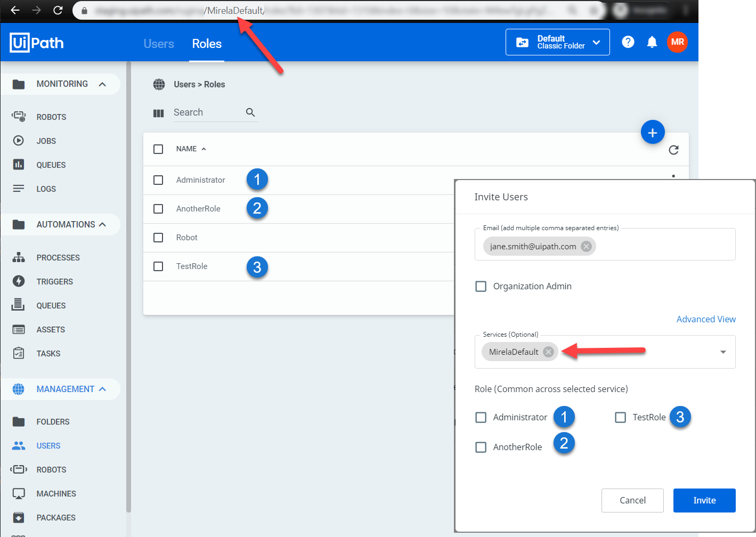This screenshot has height=537, width=756.
Task: Click the browser address bar
Action: click(338, 10)
